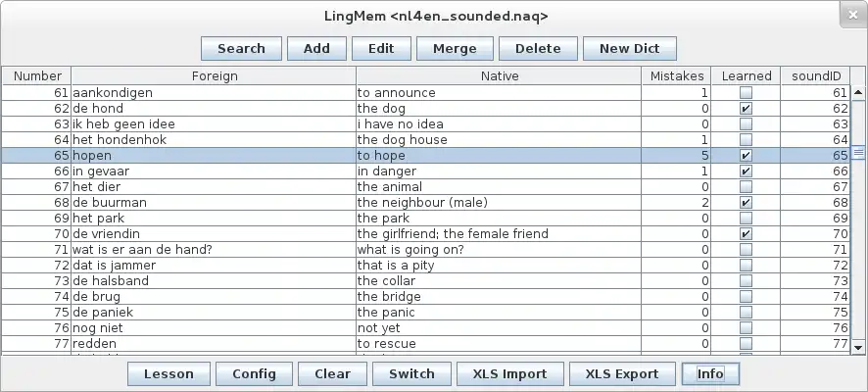Click the scroll down arrow of the table
The image size is (868, 392).
(x=859, y=347)
